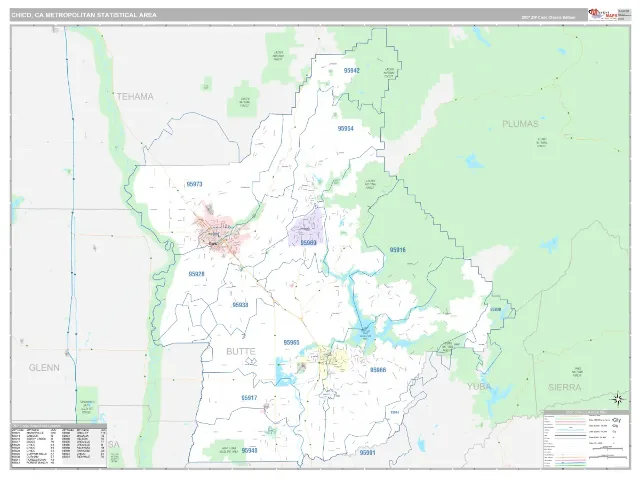The width and height of the screenshot is (640, 480).
Task: Open the ZIP code index table
Action: (x=59, y=445)
